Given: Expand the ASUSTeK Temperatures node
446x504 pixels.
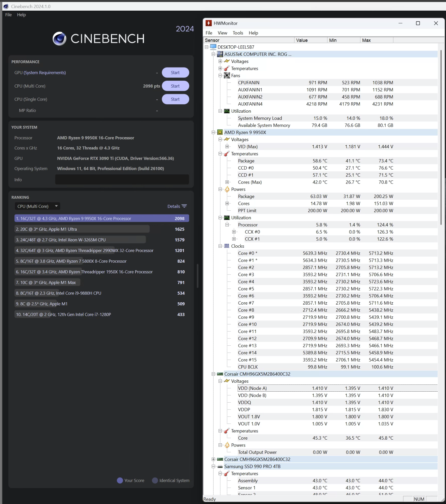Looking at the screenshot, I should point(220,68).
